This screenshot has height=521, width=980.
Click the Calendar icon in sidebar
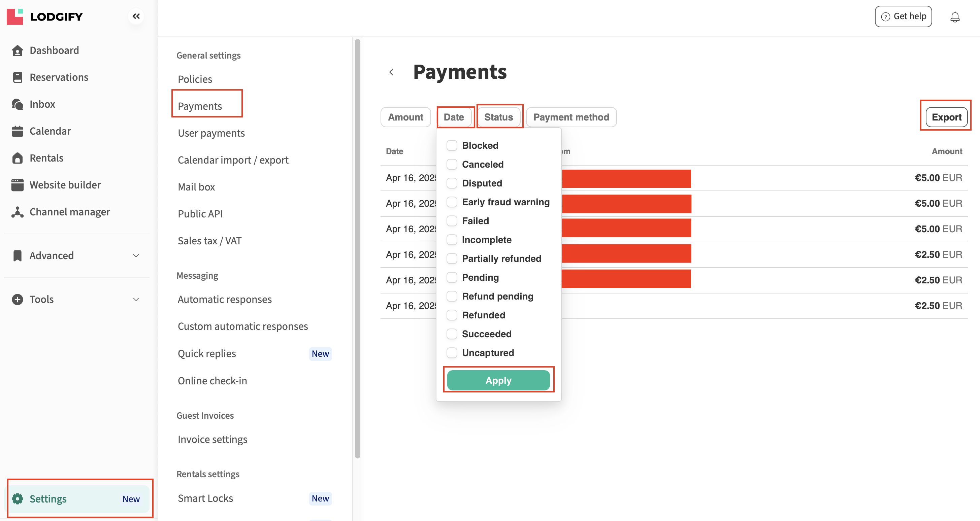[x=17, y=131]
